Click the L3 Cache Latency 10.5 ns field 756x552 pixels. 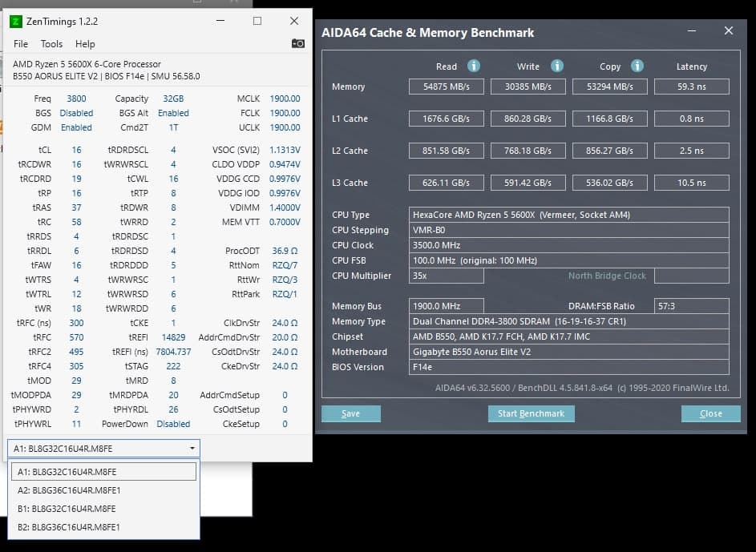coord(692,183)
